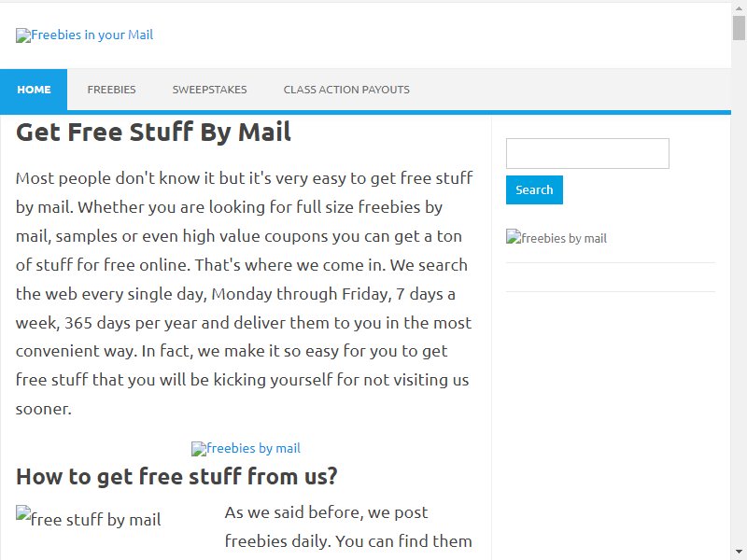
Task: Click the broken image icon in the header logo
Action: click(23, 35)
